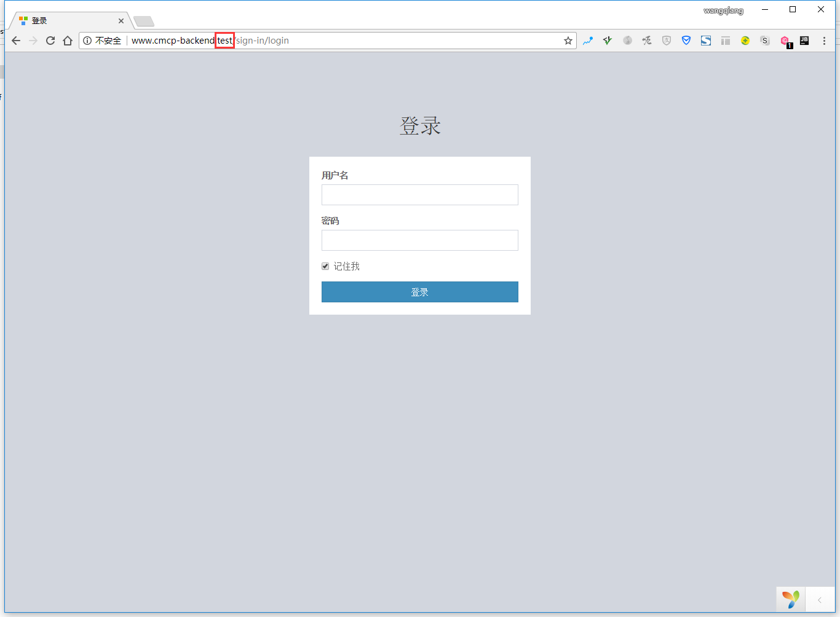Reload the current page

coord(50,41)
